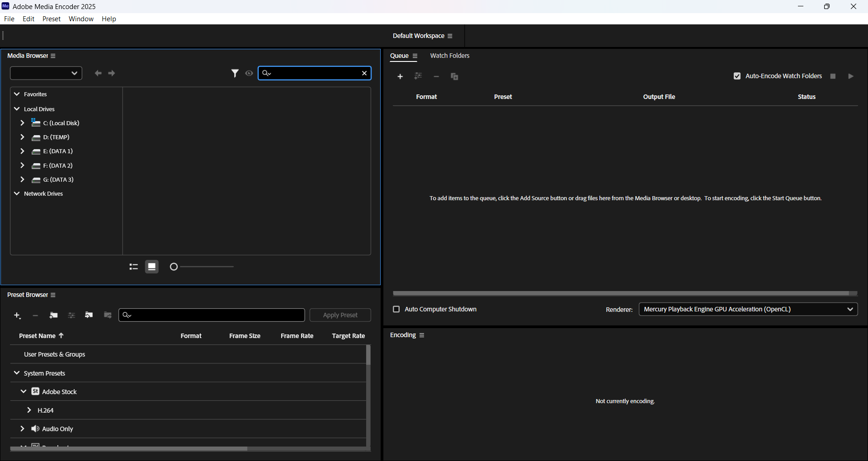Click the Add Source button in the Queue
This screenshot has height=461, width=868.
(x=400, y=76)
